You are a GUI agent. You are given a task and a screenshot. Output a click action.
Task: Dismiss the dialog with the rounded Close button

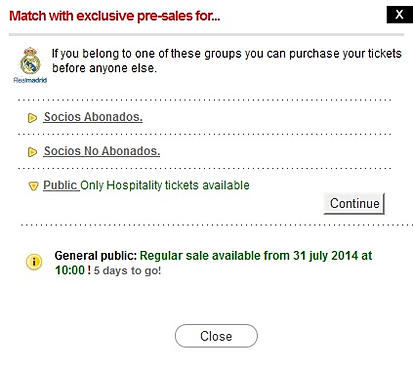216,336
